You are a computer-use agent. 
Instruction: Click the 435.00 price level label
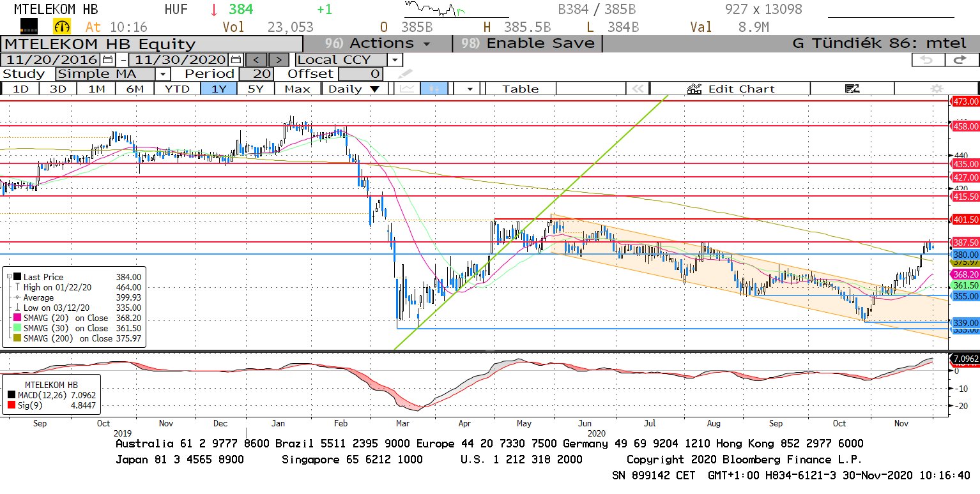click(x=965, y=164)
